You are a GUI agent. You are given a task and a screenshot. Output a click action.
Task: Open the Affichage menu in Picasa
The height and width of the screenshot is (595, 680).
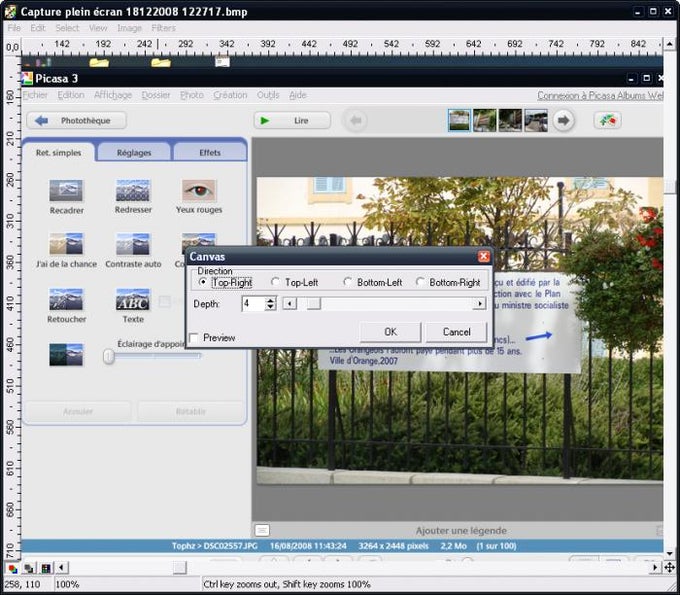click(x=113, y=95)
